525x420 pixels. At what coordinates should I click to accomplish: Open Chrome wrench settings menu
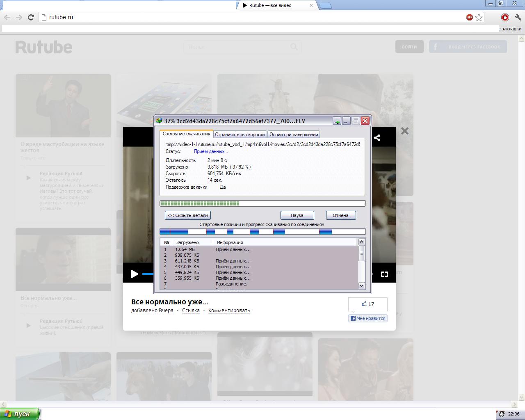(517, 17)
